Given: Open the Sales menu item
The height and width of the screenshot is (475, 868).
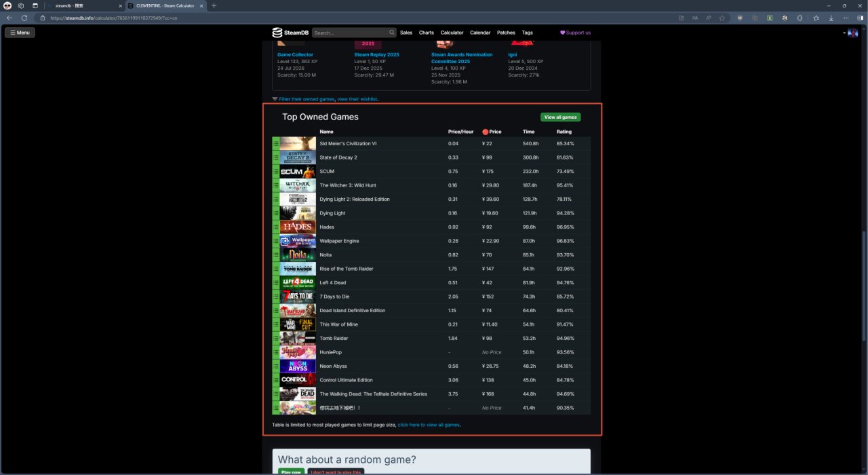Looking at the screenshot, I should pos(406,33).
